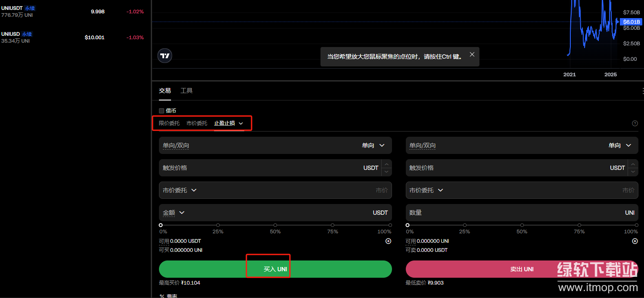Image resolution: width=644 pixels, height=298 pixels.
Task: Open buy-side 单向 direction dropdown
Action: coord(373,145)
